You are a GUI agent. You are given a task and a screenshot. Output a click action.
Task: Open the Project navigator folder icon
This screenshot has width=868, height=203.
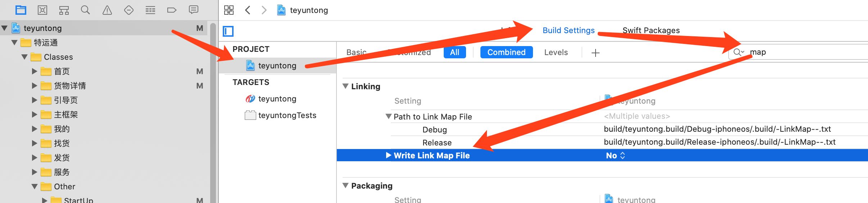click(x=21, y=10)
